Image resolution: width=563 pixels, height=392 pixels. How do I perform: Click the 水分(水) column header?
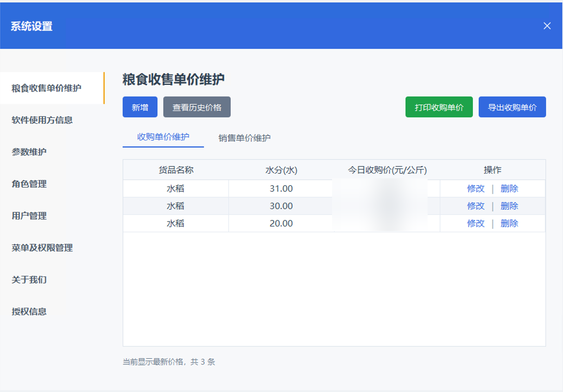point(281,170)
